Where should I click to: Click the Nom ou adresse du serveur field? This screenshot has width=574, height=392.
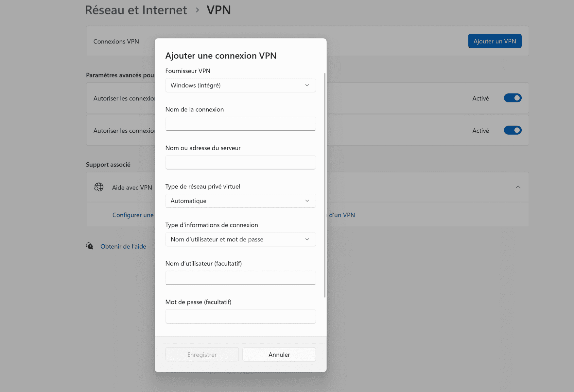click(x=240, y=162)
